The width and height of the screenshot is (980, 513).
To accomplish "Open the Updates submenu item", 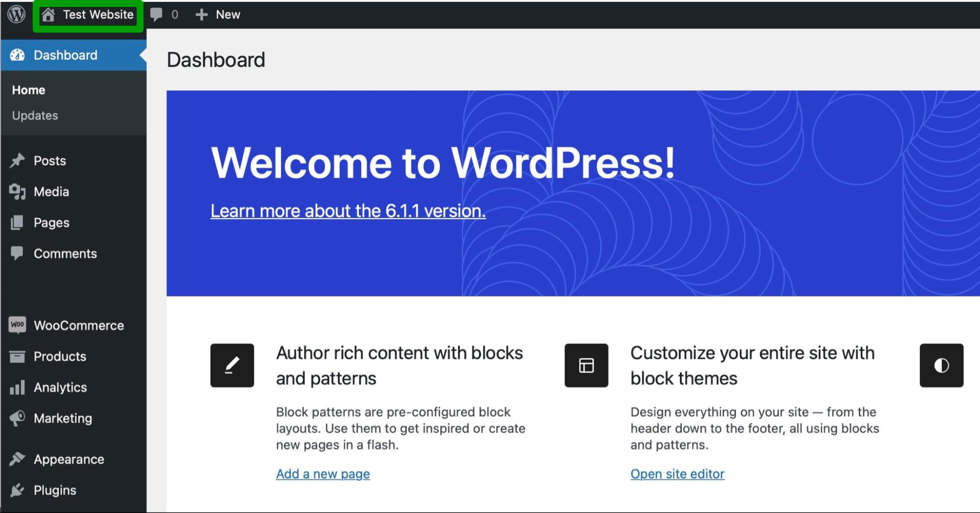I will (35, 116).
